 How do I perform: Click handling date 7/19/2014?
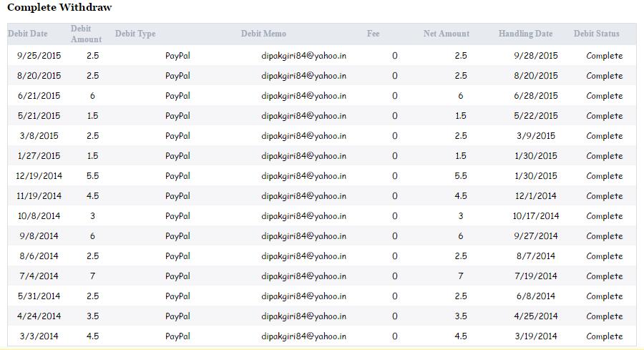536,276
